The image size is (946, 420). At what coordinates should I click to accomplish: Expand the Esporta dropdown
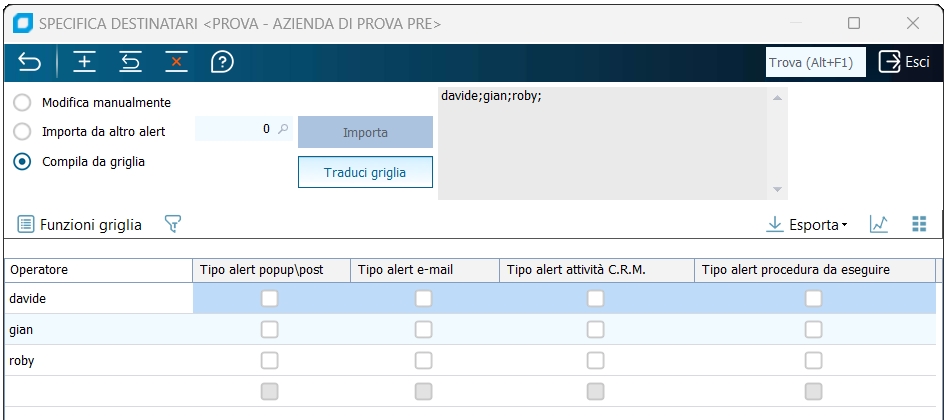coord(806,225)
